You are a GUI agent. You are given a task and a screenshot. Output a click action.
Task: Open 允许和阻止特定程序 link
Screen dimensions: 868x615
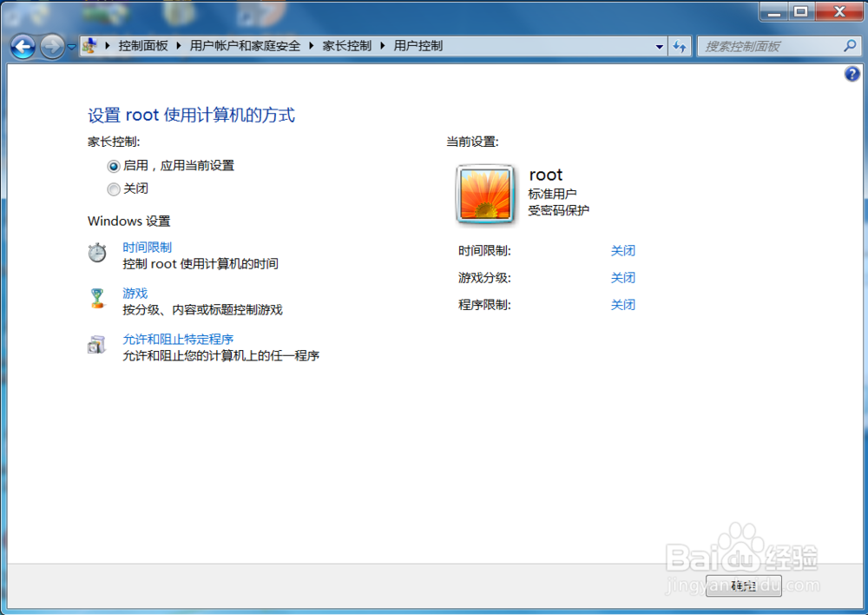[x=178, y=339]
